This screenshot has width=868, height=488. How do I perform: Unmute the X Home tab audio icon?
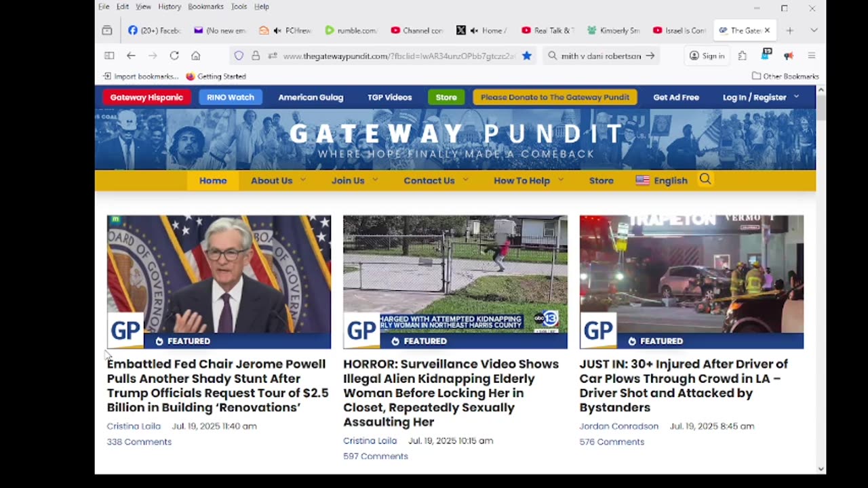(474, 30)
